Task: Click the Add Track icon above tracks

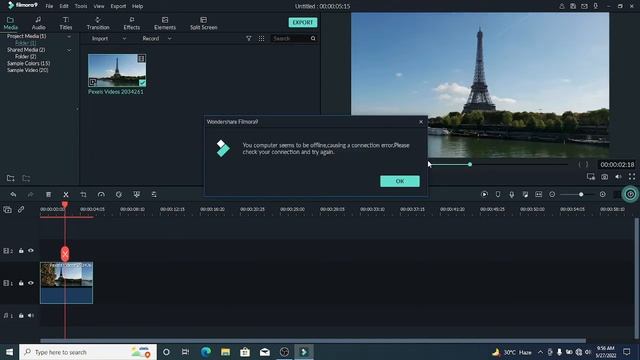Action: point(7,209)
